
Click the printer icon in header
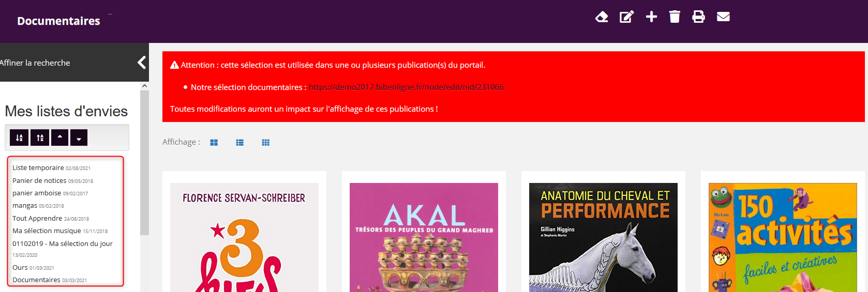pyautogui.click(x=698, y=17)
